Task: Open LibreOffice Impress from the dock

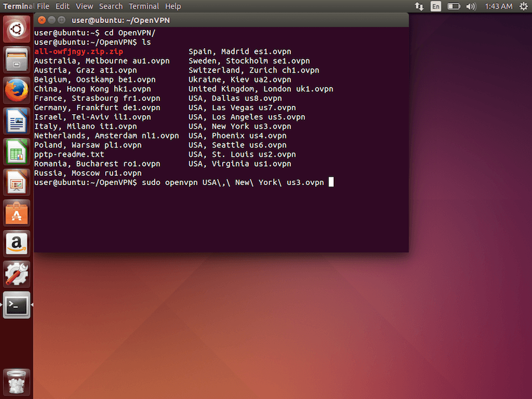Action: (16, 182)
